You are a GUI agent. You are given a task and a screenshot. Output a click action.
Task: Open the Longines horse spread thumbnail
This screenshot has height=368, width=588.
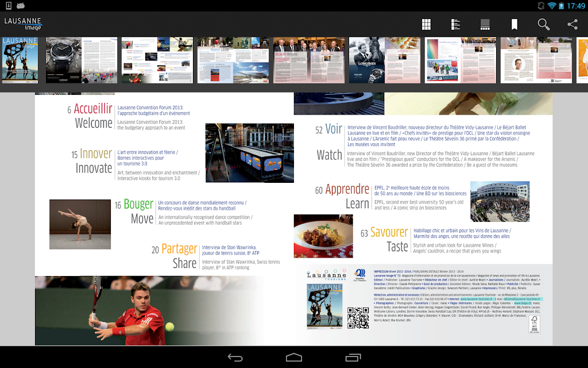(384, 60)
